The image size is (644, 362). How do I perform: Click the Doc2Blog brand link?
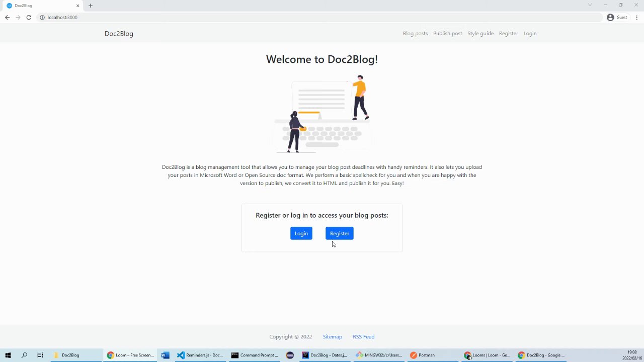click(x=119, y=33)
